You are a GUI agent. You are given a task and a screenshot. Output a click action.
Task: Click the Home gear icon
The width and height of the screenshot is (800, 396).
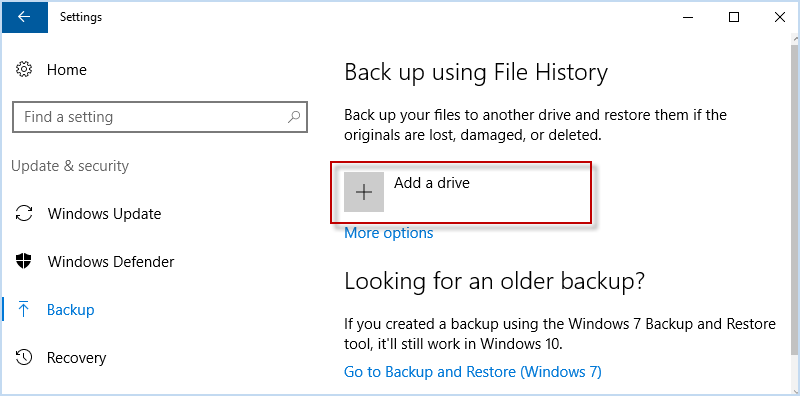click(x=24, y=69)
